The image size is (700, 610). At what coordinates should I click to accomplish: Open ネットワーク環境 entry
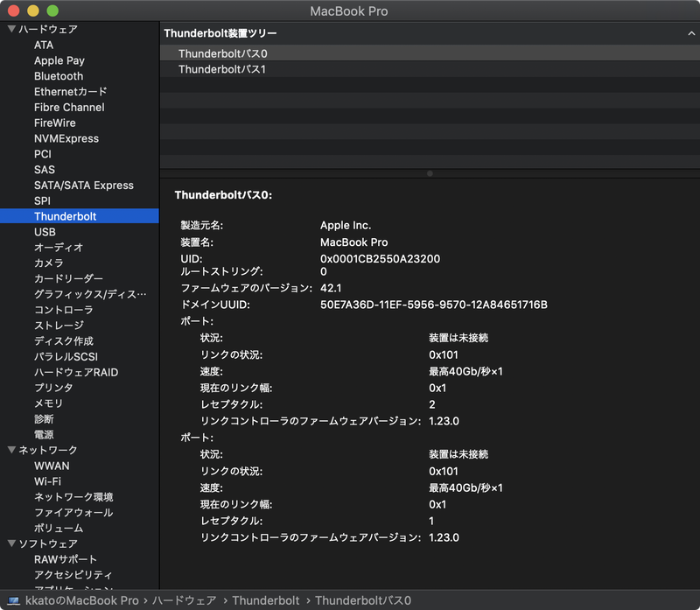click(x=73, y=497)
